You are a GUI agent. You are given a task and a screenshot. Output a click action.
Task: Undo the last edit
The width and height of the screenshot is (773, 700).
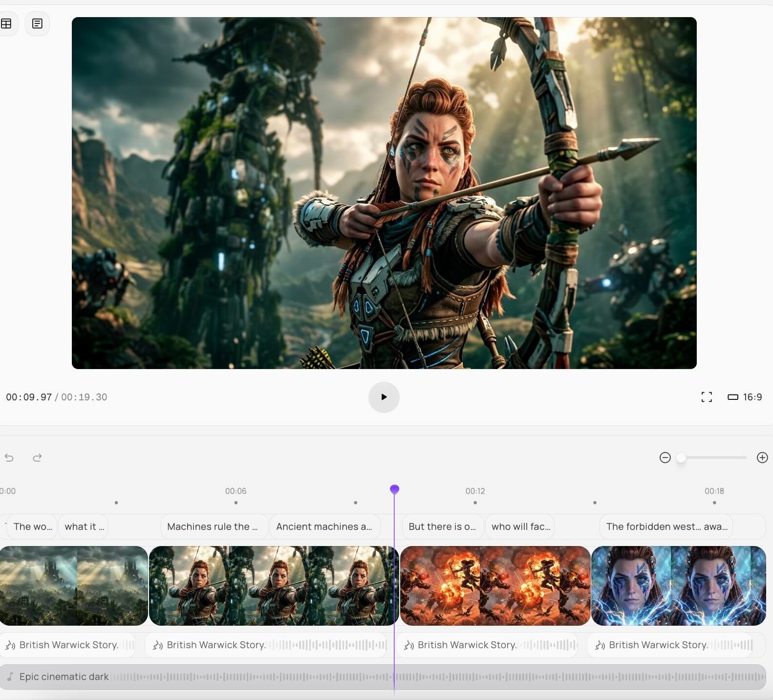coord(9,458)
